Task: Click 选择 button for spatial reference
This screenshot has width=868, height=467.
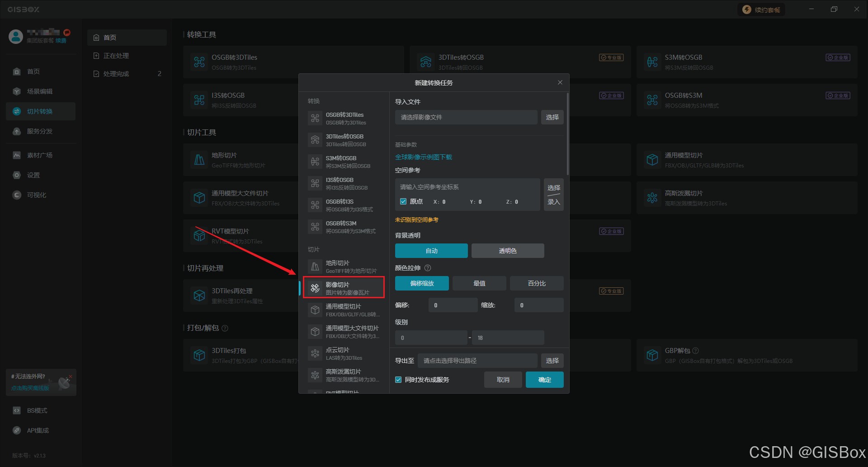Action: tap(554, 187)
